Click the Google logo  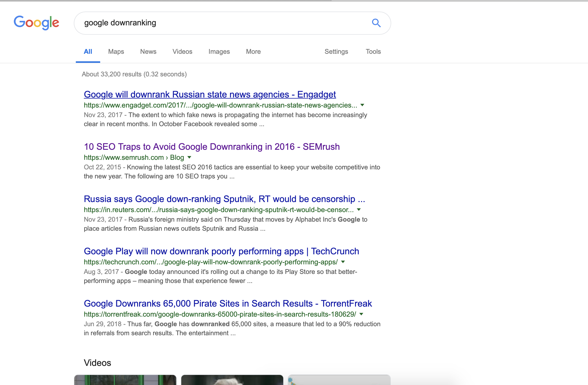pos(36,23)
